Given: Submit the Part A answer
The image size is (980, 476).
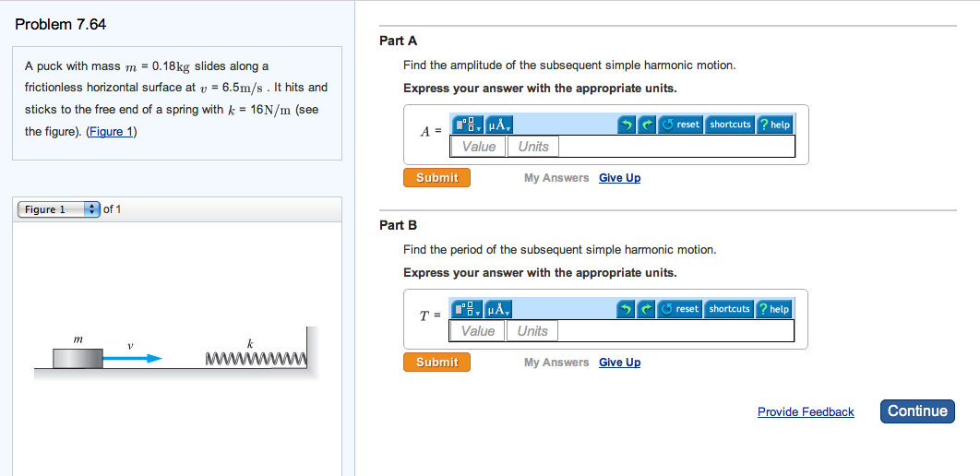Looking at the screenshot, I should click(x=436, y=178).
